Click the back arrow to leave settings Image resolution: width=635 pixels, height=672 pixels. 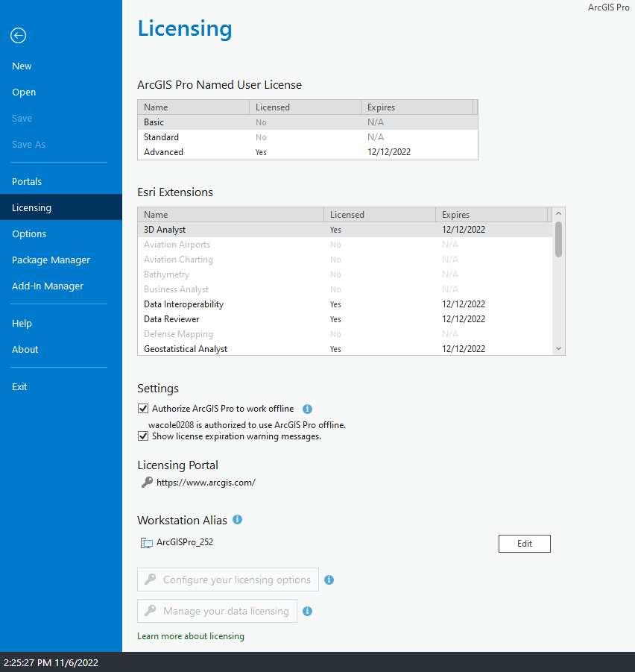tap(18, 35)
